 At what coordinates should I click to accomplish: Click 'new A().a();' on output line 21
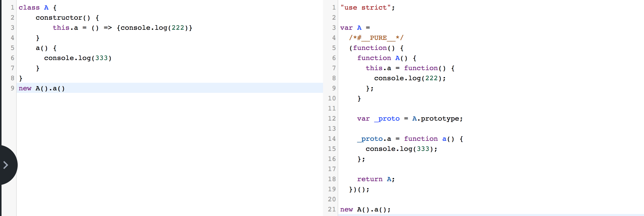click(365, 209)
